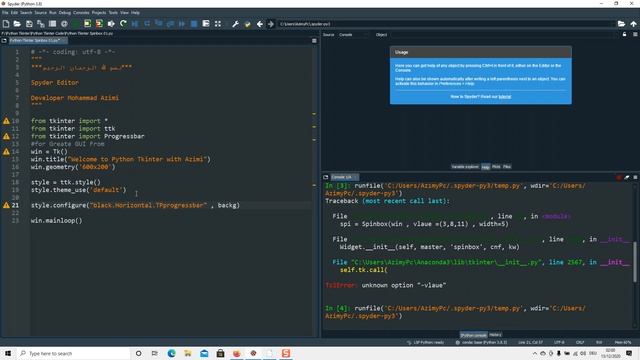Open the Source combo box in Help pane

click(x=353, y=35)
